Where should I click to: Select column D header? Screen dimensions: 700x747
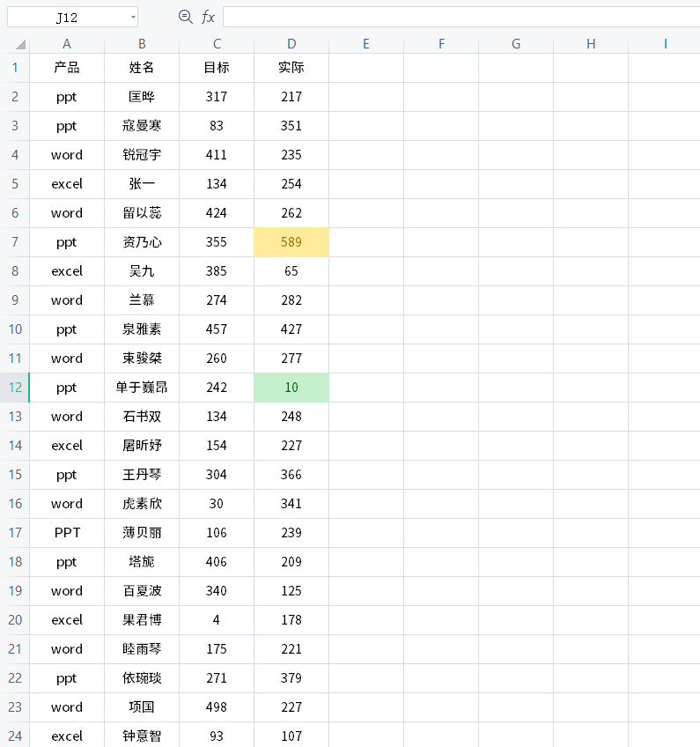(291, 44)
